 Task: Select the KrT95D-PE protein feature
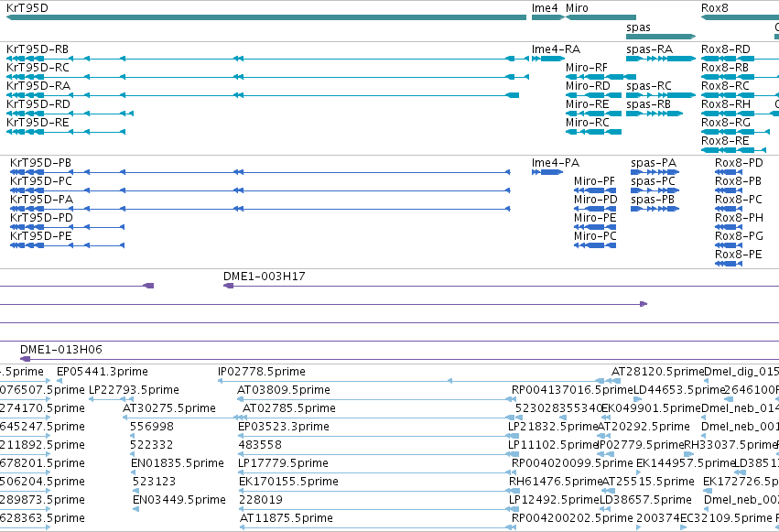click(41, 236)
